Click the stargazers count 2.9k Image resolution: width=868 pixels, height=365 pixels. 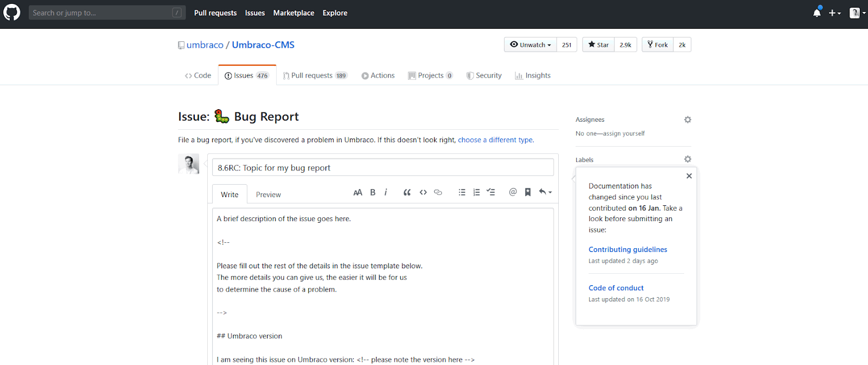tap(626, 45)
